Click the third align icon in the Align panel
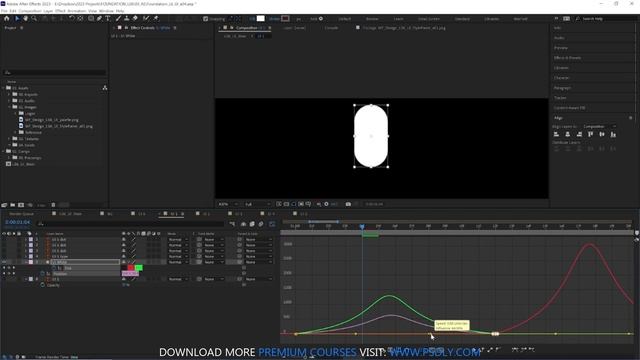 tap(579, 134)
